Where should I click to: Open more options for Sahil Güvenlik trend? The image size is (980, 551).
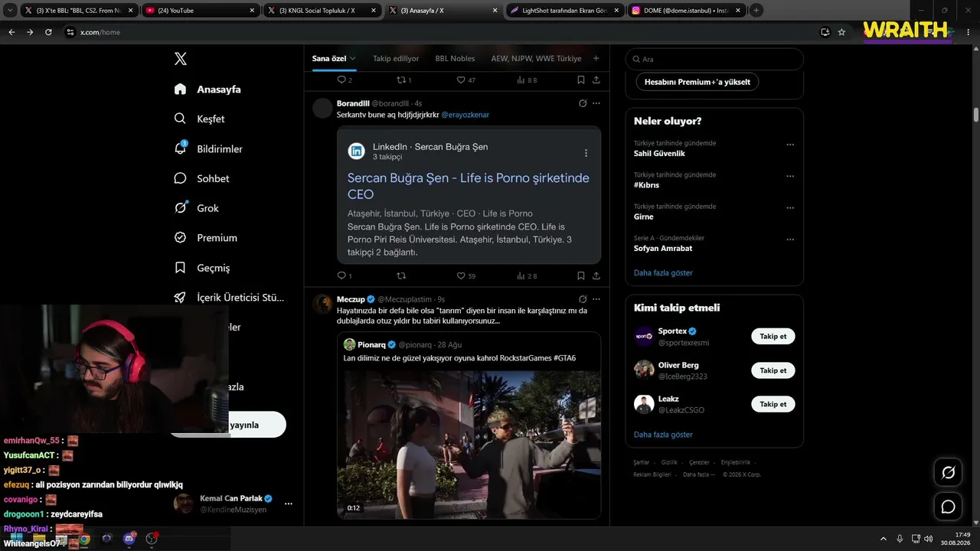[790, 145]
